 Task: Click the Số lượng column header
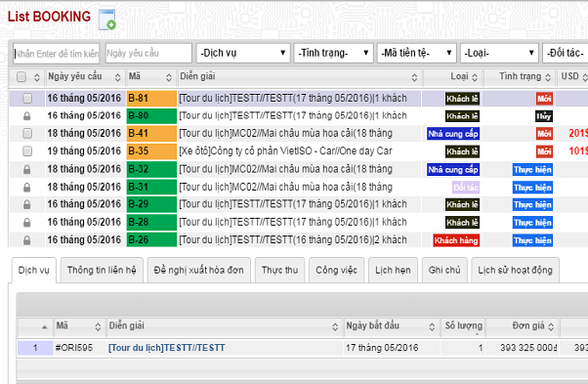[464, 326]
